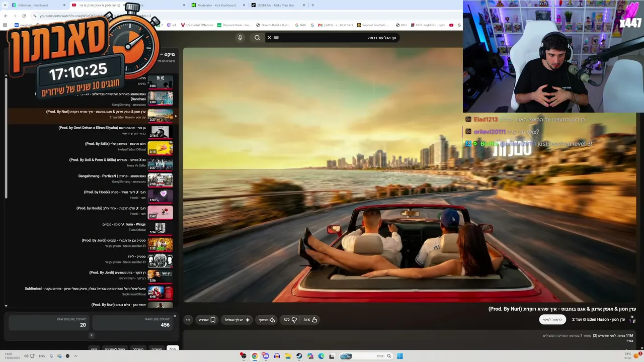Screen dimensions: 644x362
Task: Open the currently playing Eden Hason thumbnail
Action: 160,115
